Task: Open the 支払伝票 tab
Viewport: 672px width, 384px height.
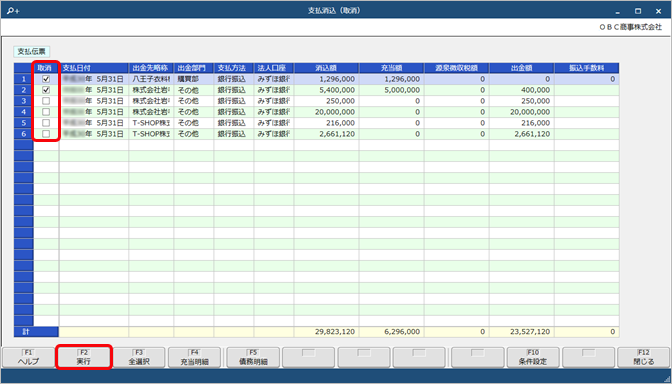Action: 31,51
